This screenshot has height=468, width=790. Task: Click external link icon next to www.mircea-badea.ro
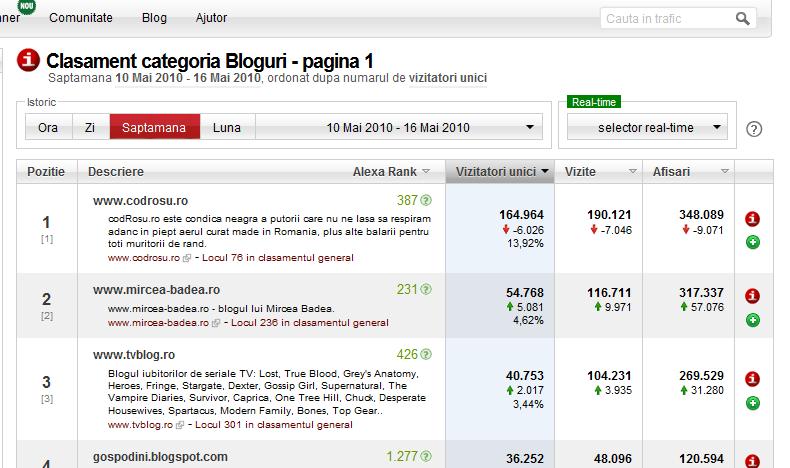pyautogui.click(x=216, y=323)
